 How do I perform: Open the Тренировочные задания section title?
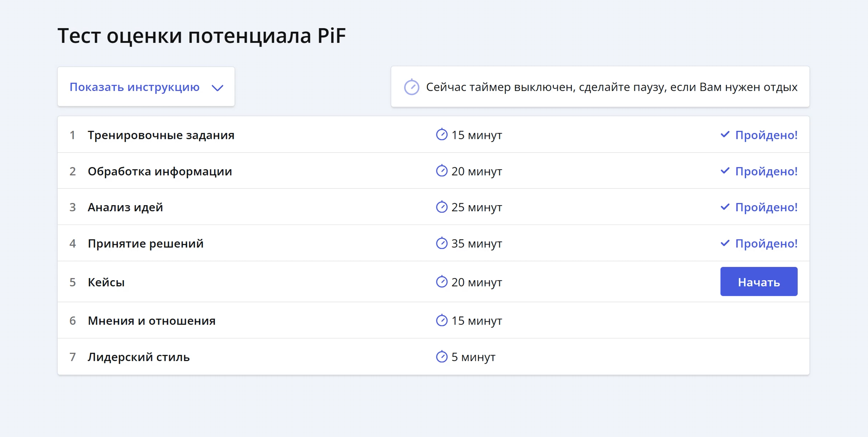161,135
